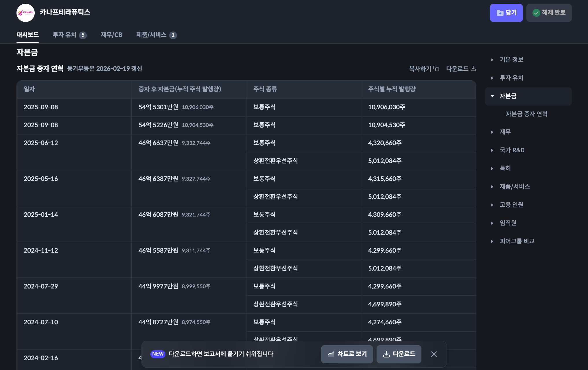Screen dimensions: 588x370
Task: Click the 다운로드 button in the banner
Action: click(399, 354)
